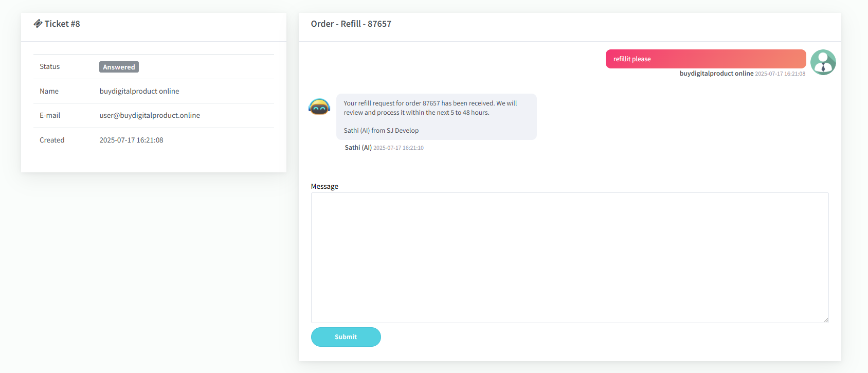Click the Name value in ticket details

139,92
